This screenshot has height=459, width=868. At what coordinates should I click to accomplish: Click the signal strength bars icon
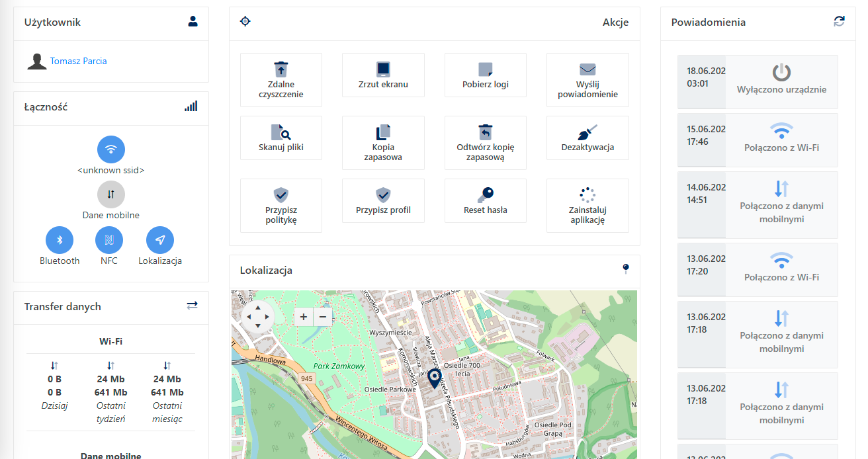(191, 106)
